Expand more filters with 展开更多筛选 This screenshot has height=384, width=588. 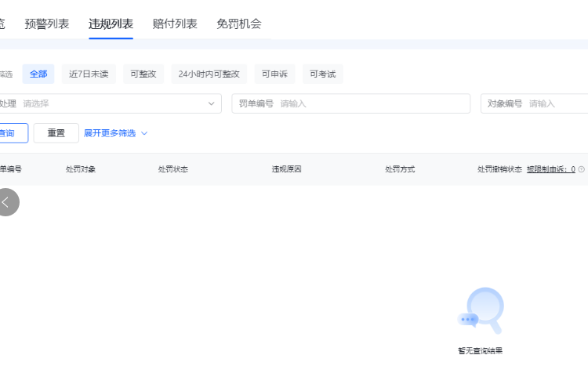pos(115,133)
